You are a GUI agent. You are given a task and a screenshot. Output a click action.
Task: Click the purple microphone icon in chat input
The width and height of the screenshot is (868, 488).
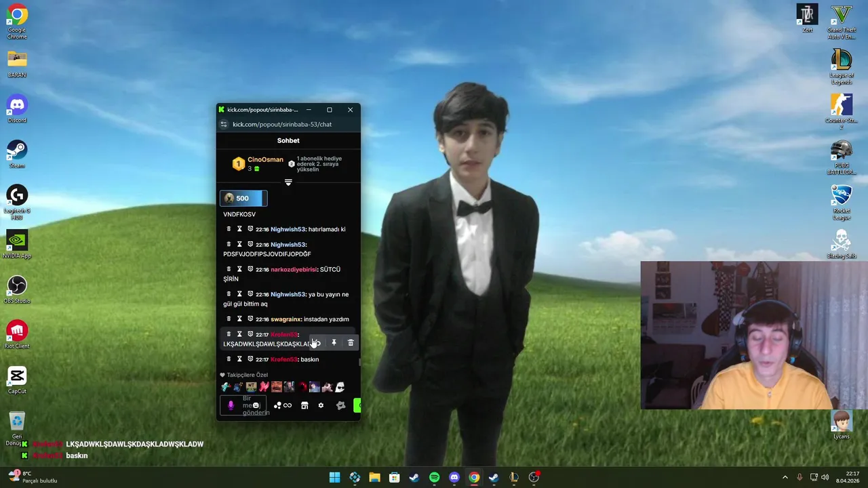click(231, 405)
